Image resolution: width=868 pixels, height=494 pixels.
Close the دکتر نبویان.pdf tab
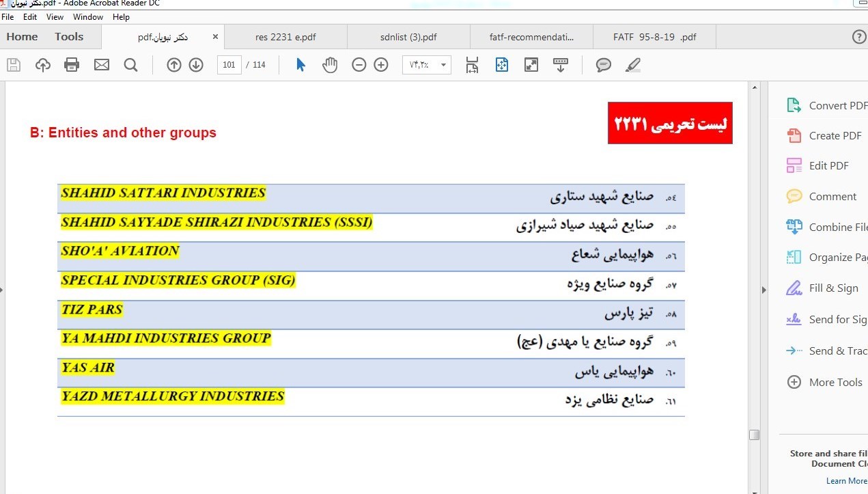[x=216, y=37]
